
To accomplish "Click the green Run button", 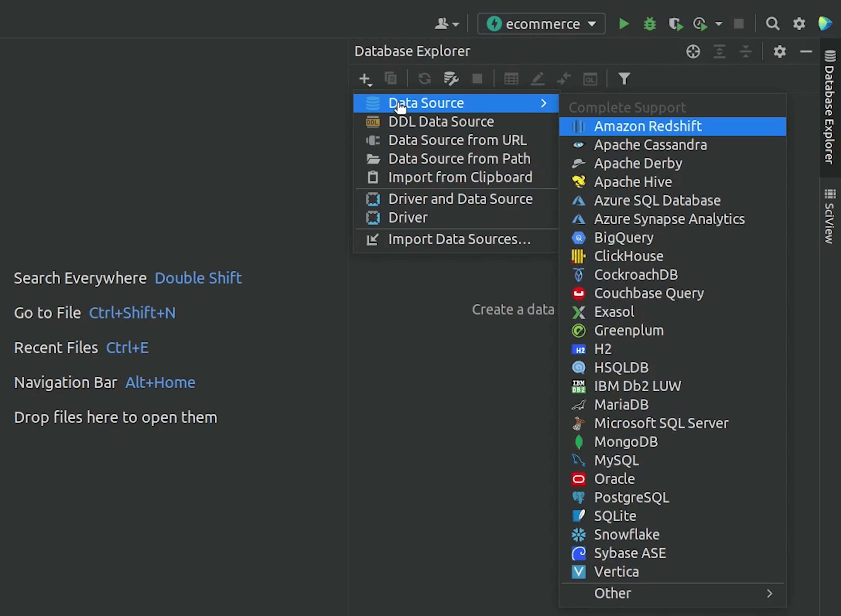I will pyautogui.click(x=624, y=24).
